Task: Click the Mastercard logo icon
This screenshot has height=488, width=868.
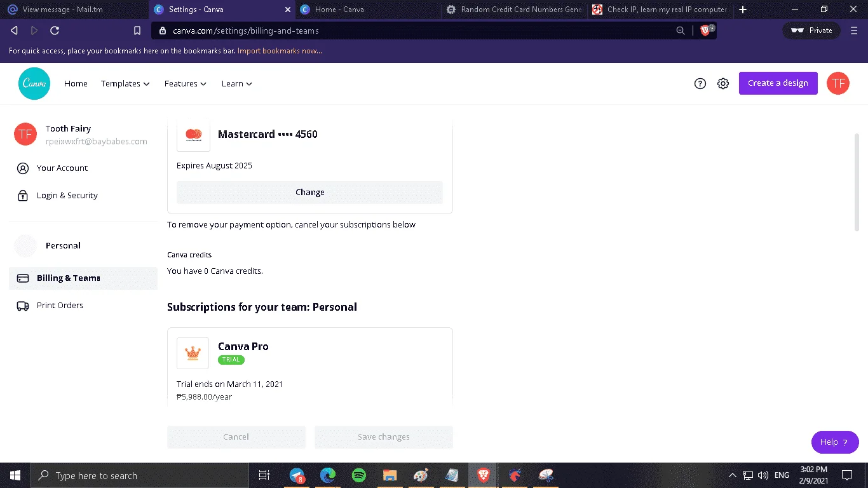Action: 193,135
